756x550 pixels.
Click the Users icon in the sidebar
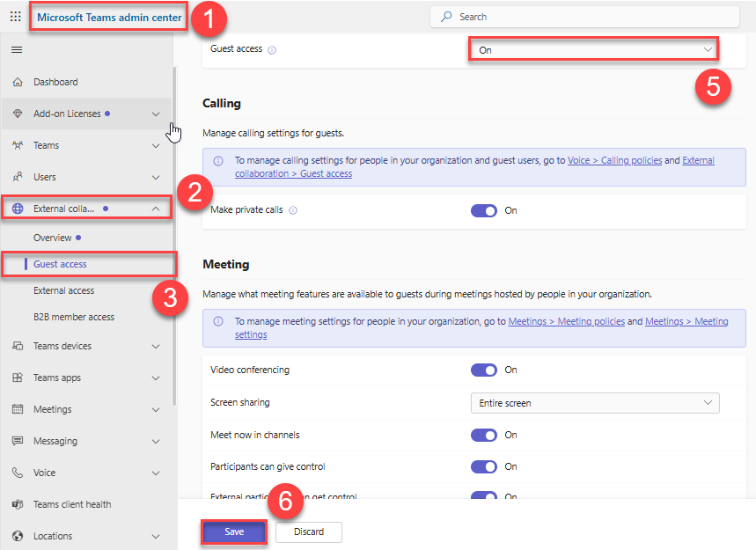[18, 177]
